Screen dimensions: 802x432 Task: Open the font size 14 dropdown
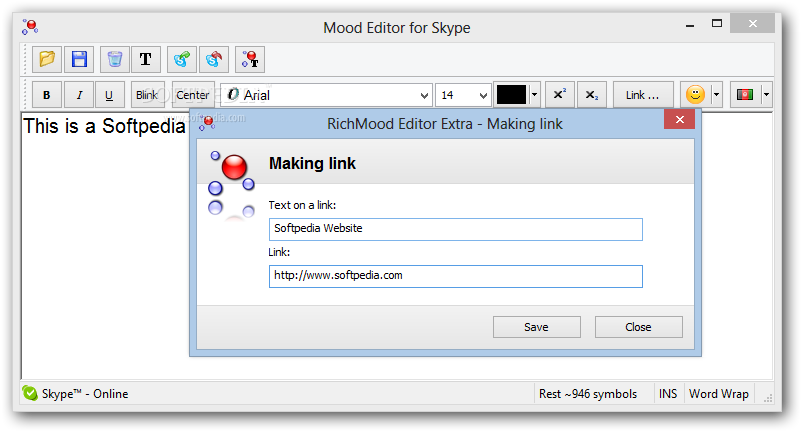tap(483, 96)
